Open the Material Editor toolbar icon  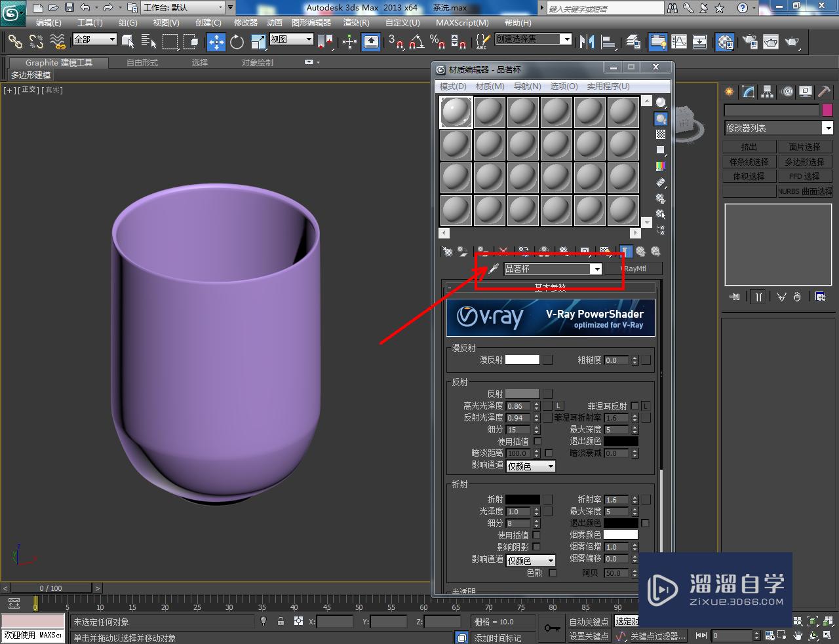pos(724,42)
